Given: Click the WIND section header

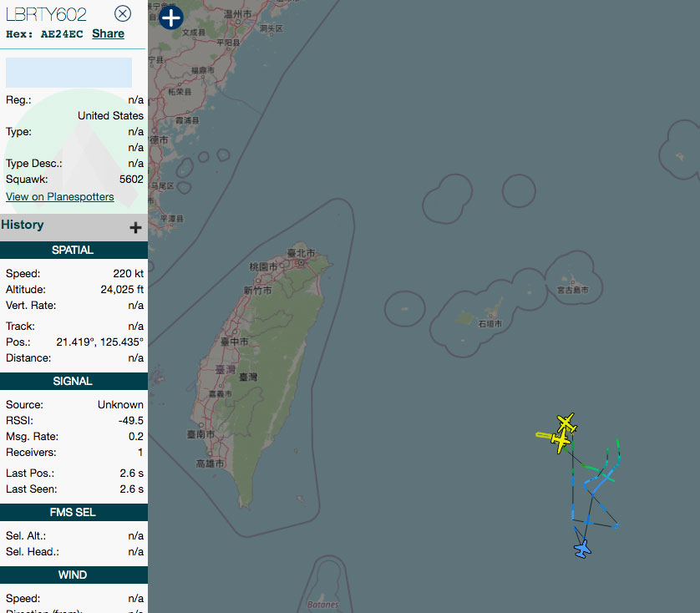Looking at the screenshot, I should [x=74, y=575].
